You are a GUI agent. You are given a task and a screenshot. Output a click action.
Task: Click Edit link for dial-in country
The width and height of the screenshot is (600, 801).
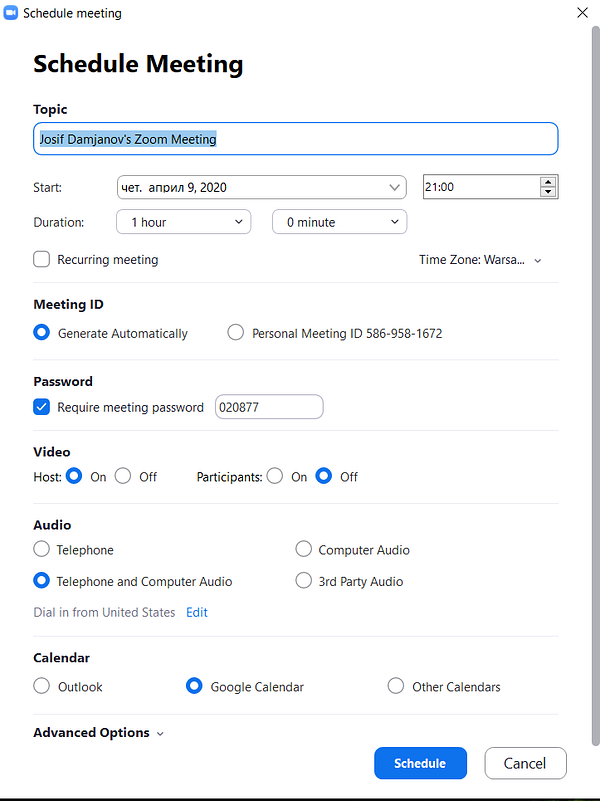coord(197,612)
